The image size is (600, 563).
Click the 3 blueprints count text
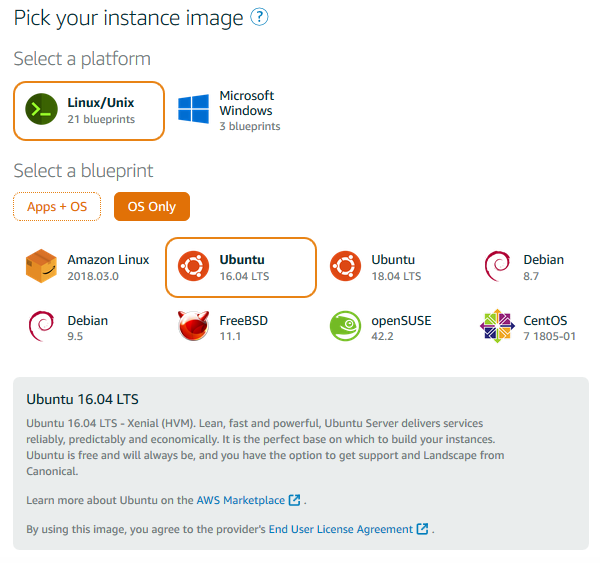(x=250, y=126)
